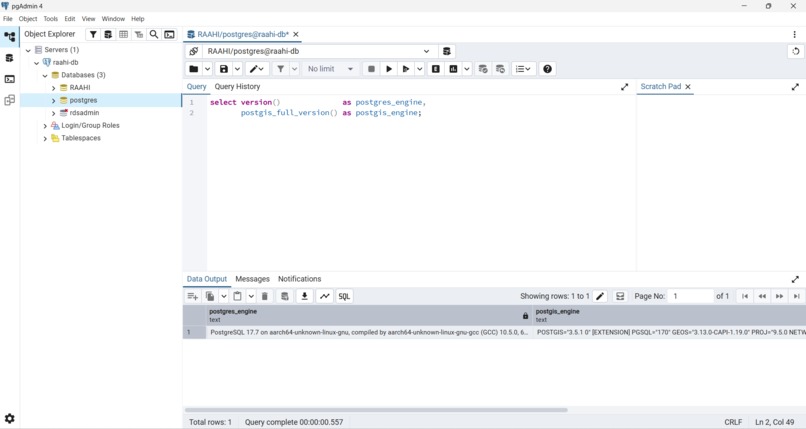This screenshot has width=806, height=429.
Task: Open file with the folder icon
Action: (194, 69)
